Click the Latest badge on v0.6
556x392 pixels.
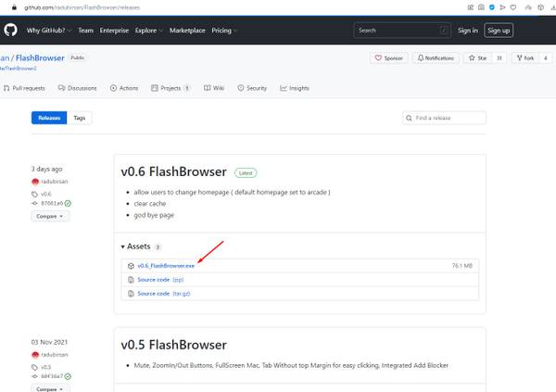[x=246, y=172]
